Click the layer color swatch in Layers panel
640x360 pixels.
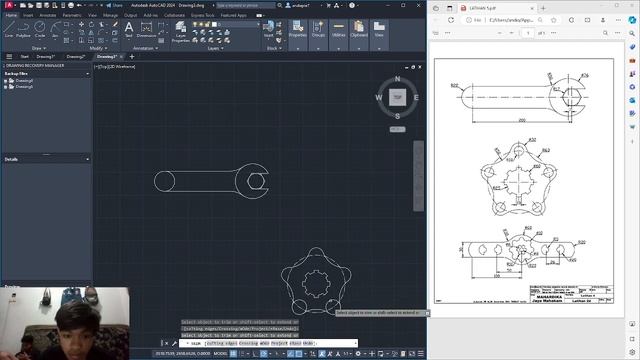pos(214,24)
